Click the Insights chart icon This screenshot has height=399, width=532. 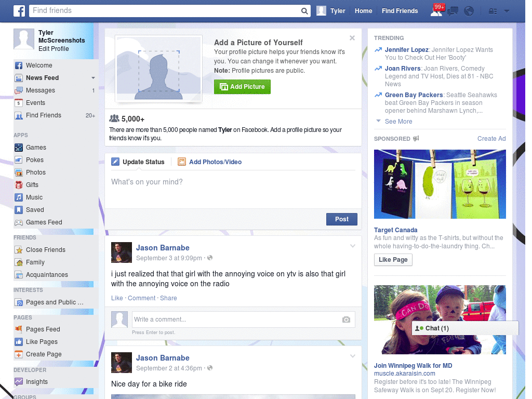[19, 382]
